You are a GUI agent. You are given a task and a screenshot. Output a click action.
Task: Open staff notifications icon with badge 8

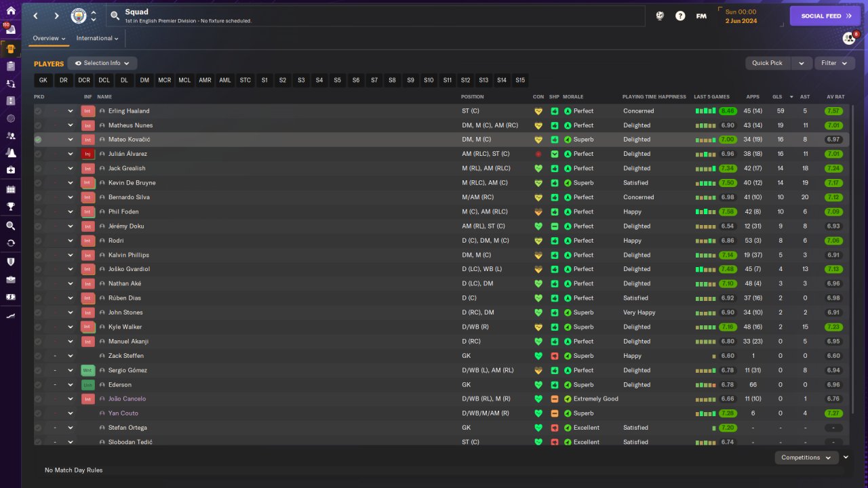[849, 38]
